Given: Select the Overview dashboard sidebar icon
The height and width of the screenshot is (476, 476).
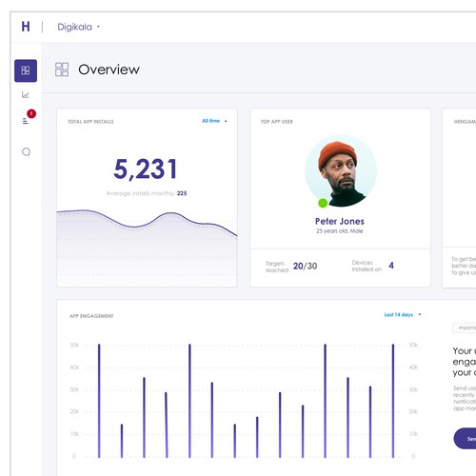Looking at the screenshot, I should pyautogui.click(x=26, y=70).
